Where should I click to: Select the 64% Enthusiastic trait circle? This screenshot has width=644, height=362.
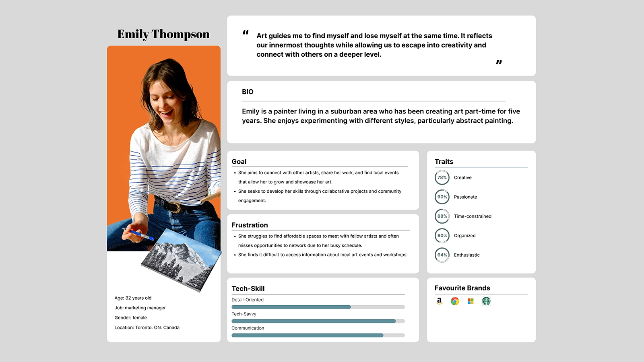click(442, 255)
